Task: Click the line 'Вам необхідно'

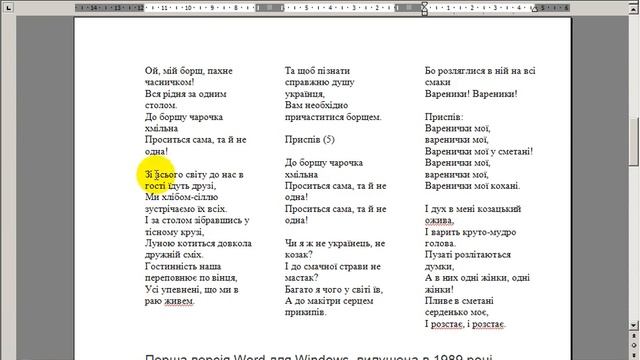Action: click(x=316, y=105)
